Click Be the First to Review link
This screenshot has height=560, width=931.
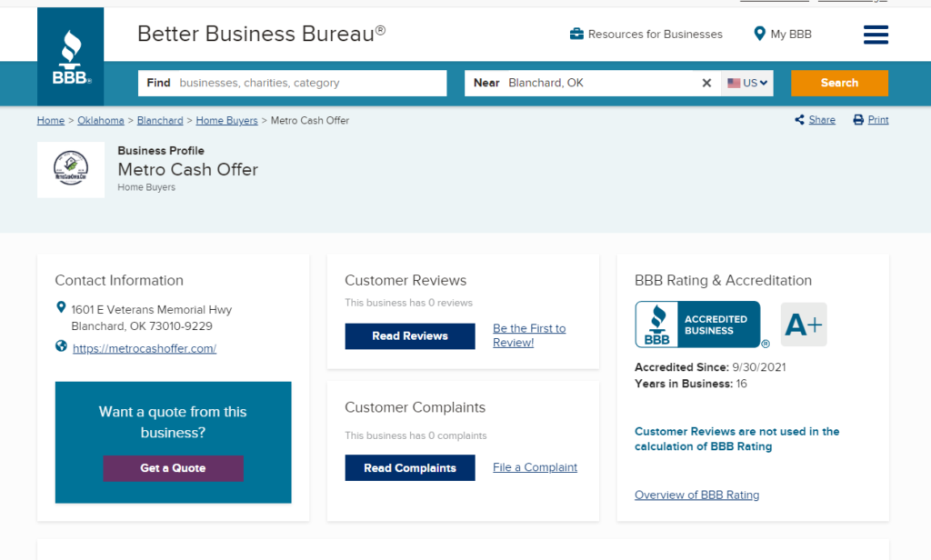(x=529, y=335)
